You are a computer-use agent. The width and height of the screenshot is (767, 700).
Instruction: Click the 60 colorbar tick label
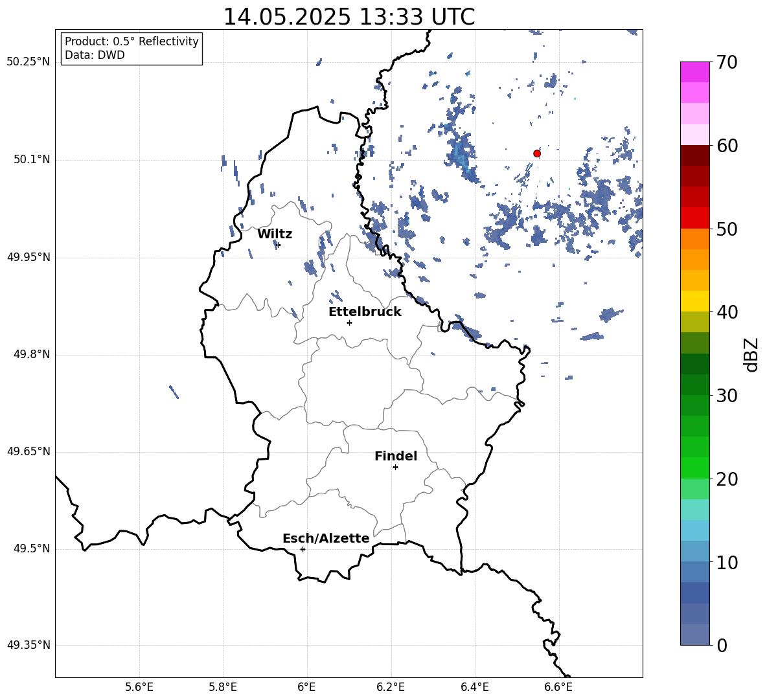[727, 146]
